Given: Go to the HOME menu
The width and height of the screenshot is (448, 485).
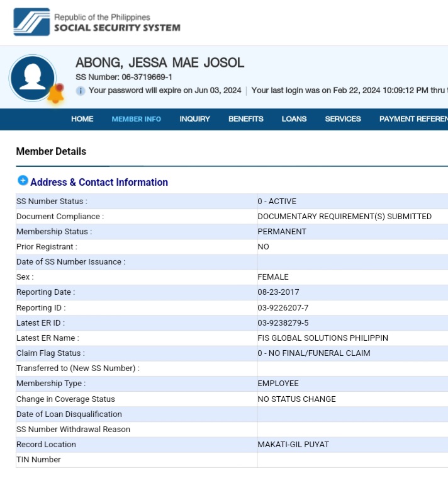Looking at the screenshot, I should click(82, 119).
